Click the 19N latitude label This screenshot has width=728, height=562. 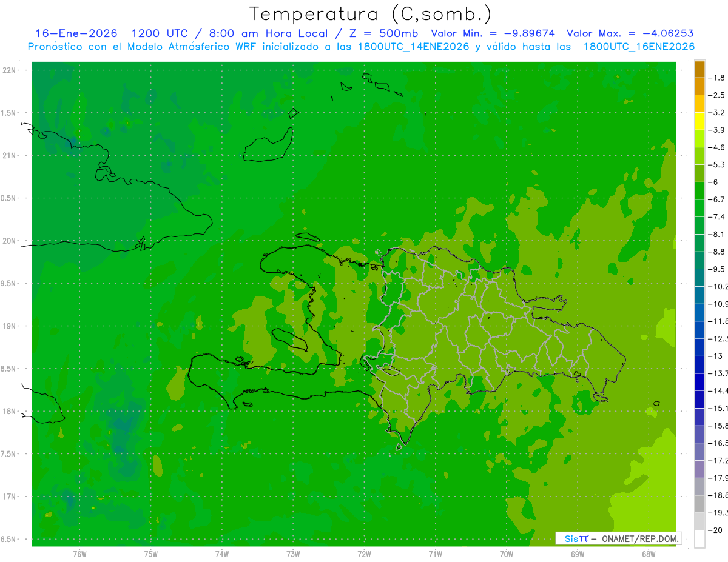coord(10,326)
